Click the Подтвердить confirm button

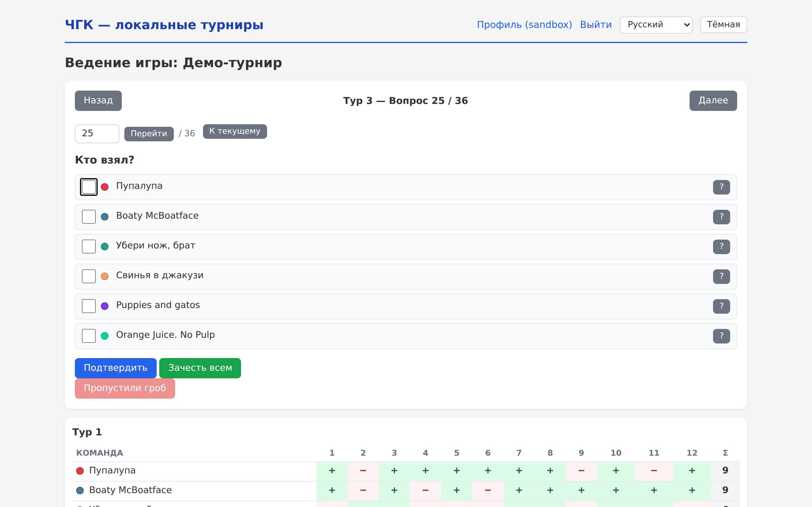pos(116,368)
